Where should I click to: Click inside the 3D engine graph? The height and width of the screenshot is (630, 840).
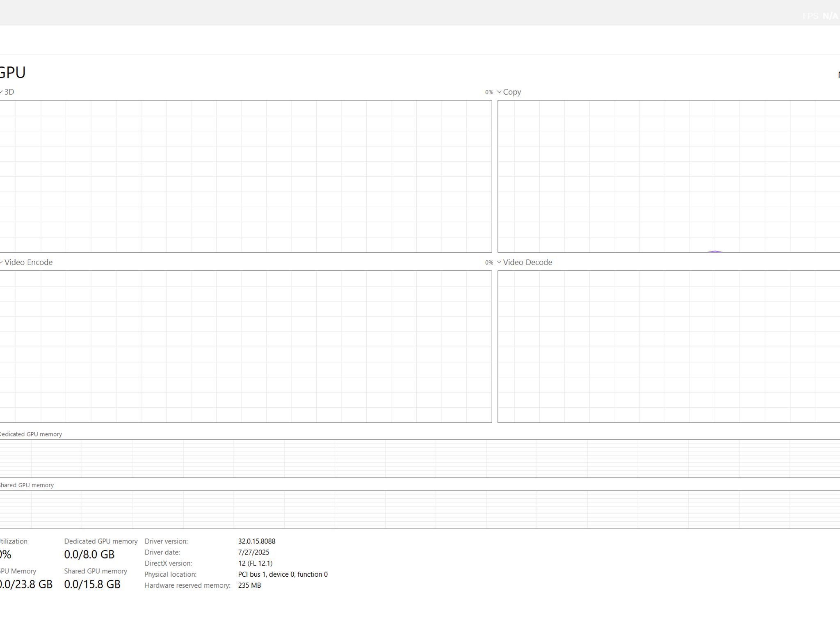(x=246, y=176)
